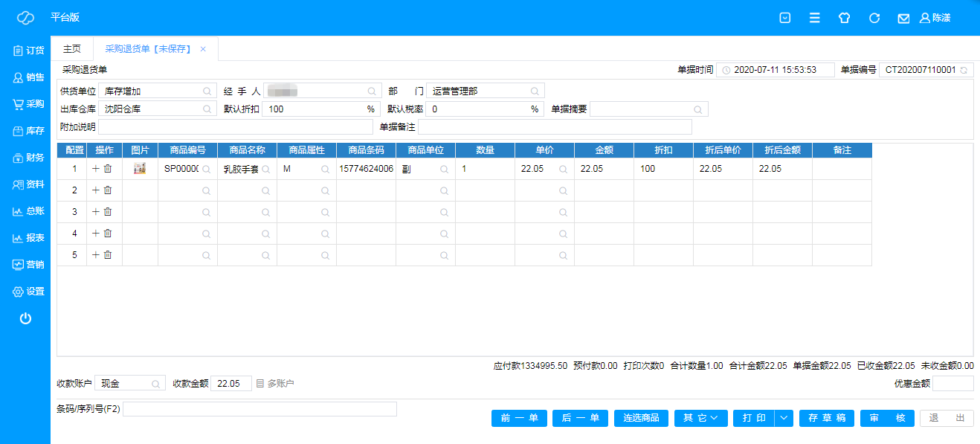
Task: Click the 单据备注 remarks field
Action: [x=555, y=127]
